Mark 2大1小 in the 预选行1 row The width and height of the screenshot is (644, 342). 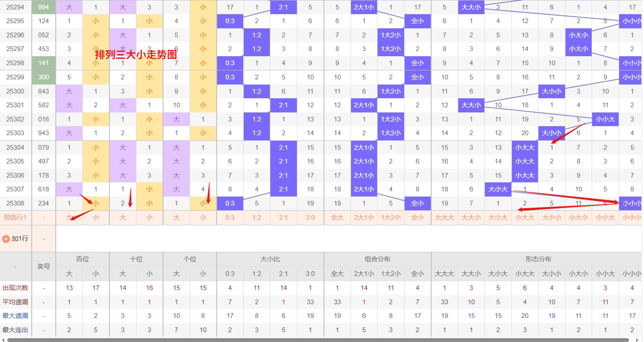tap(364, 218)
